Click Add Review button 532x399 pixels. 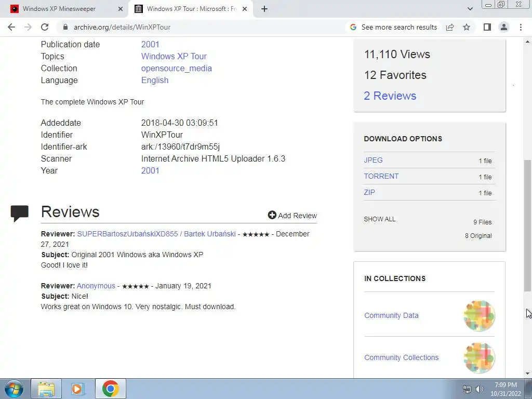tap(292, 216)
